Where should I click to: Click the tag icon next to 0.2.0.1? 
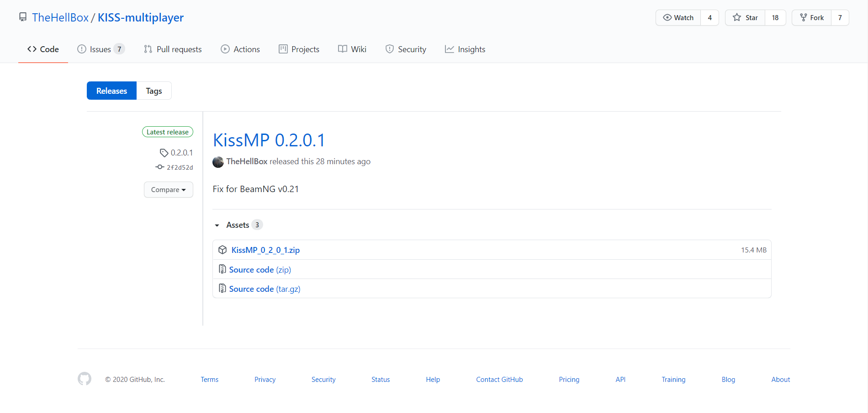point(164,153)
